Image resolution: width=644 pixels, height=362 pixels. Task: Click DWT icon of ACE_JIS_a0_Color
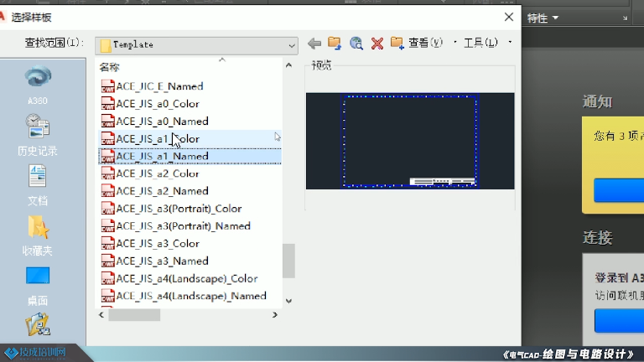[107, 103]
